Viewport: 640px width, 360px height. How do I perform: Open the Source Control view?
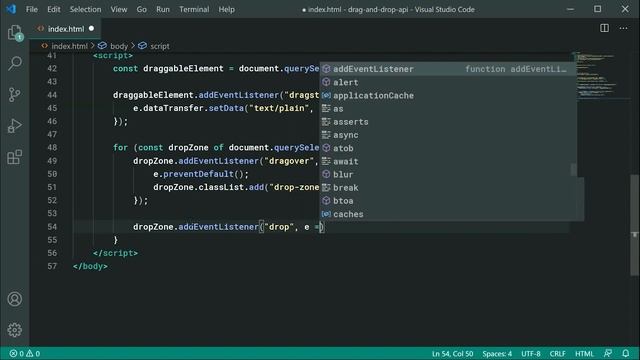[x=15, y=95]
